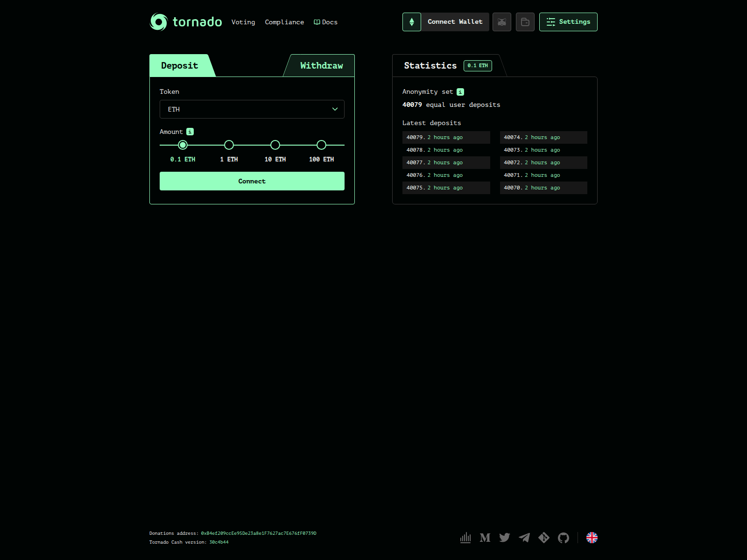Open the Telegram channel icon
The width and height of the screenshot is (747, 560).
[x=524, y=538]
